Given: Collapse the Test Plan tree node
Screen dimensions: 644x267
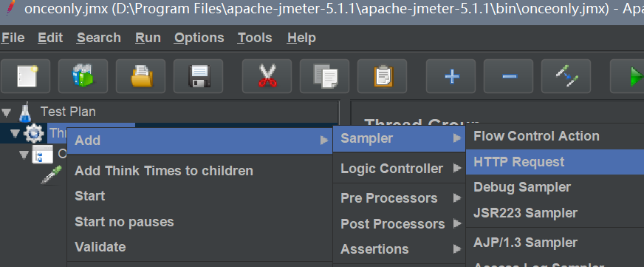Looking at the screenshot, I should (7, 112).
